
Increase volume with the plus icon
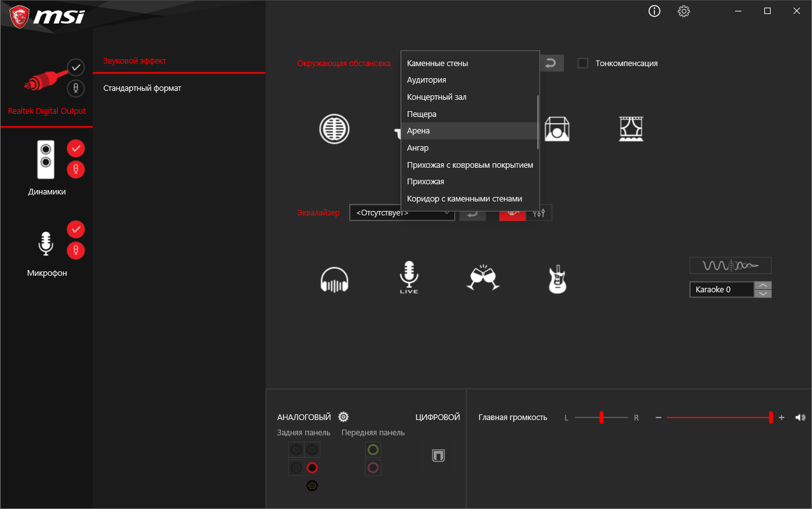781,417
